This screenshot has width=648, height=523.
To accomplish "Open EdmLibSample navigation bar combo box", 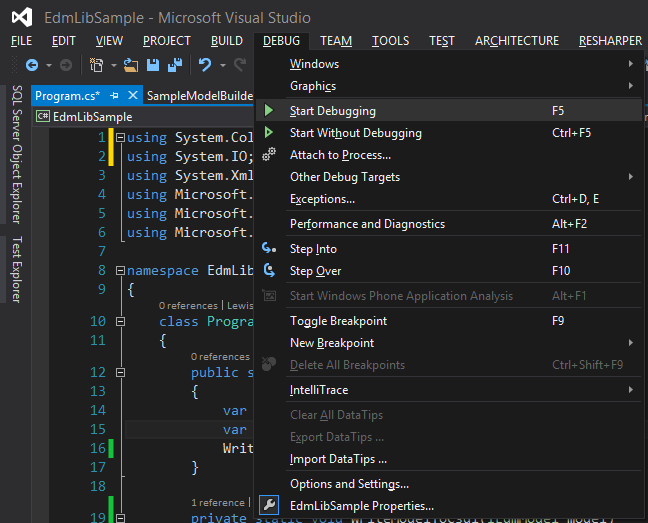I will [143, 117].
